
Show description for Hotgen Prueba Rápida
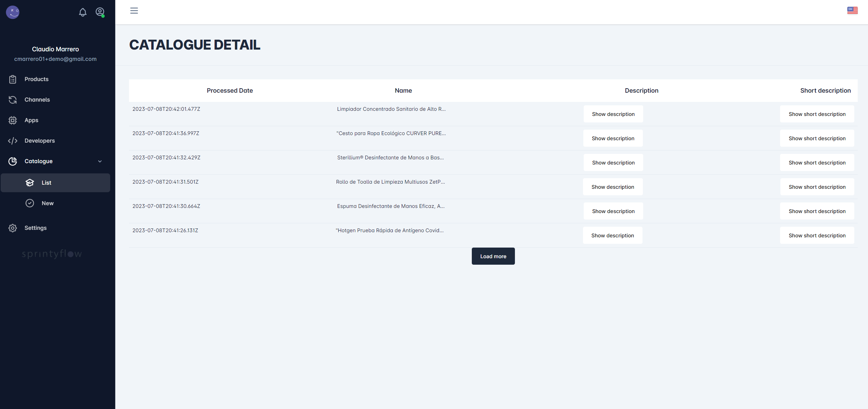coord(612,235)
